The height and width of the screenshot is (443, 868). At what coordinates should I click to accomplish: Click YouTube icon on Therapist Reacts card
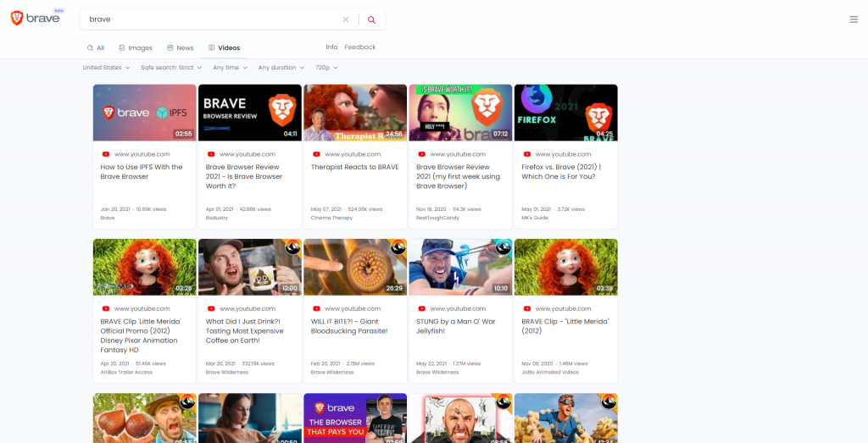(316, 154)
